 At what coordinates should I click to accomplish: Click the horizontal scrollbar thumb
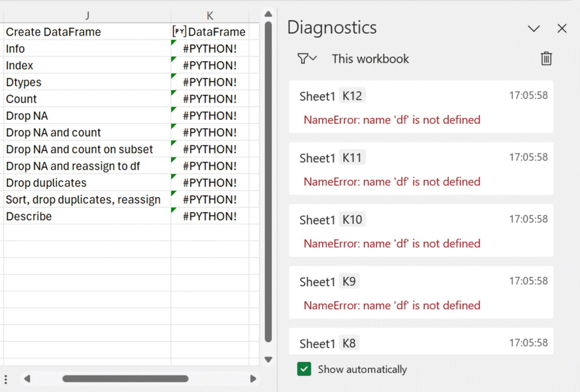click(125, 379)
